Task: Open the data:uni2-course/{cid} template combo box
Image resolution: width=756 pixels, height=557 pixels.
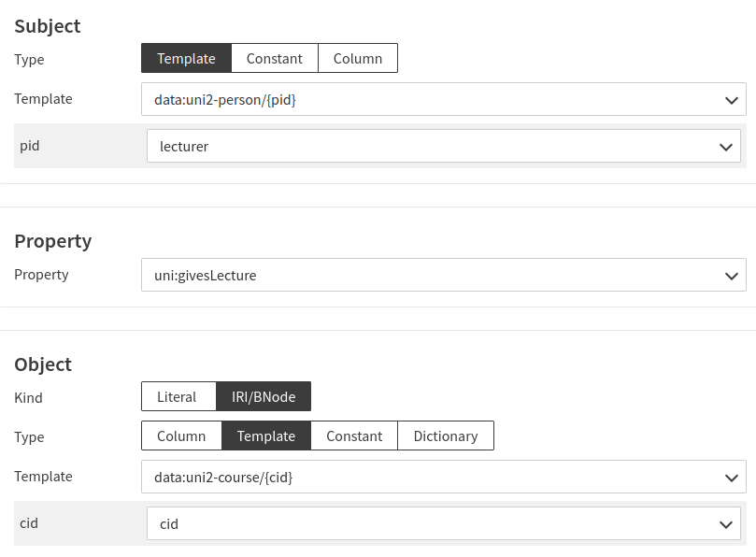Action: tap(430, 477)
